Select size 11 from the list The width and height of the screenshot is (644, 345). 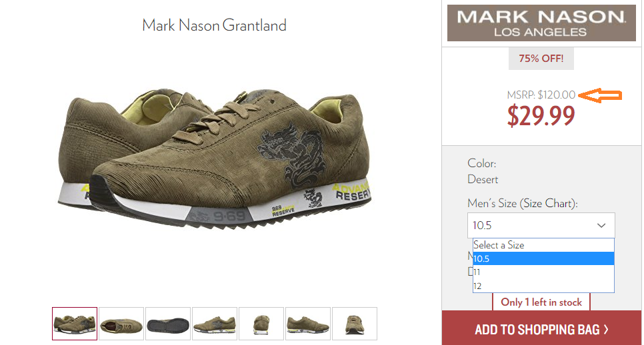pos(543,272)
